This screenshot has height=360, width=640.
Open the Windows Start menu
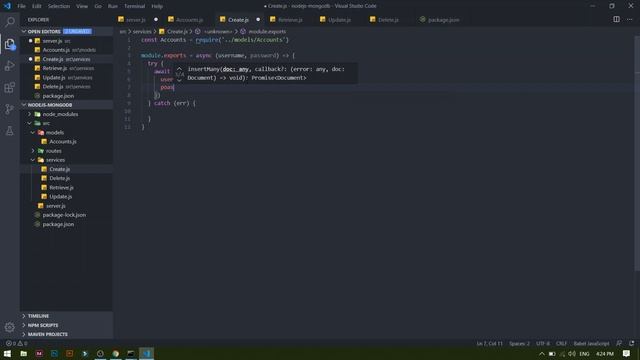tap(7, 353)
